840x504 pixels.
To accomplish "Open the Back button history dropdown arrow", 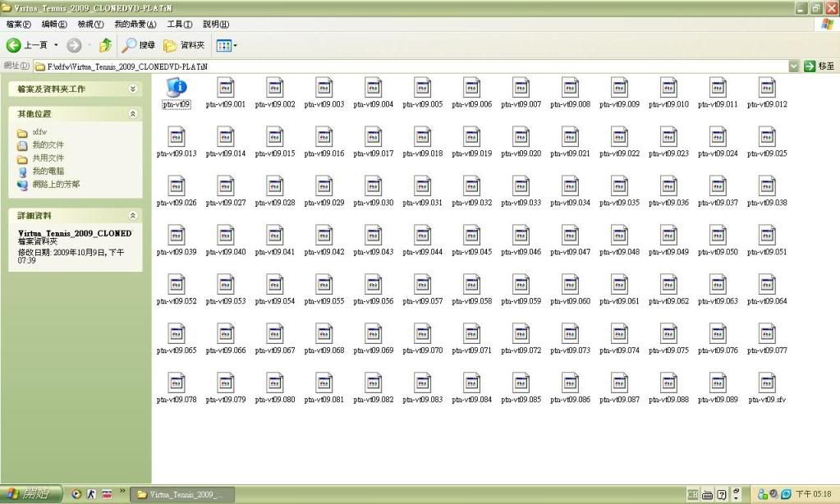I will pos(56,45).
